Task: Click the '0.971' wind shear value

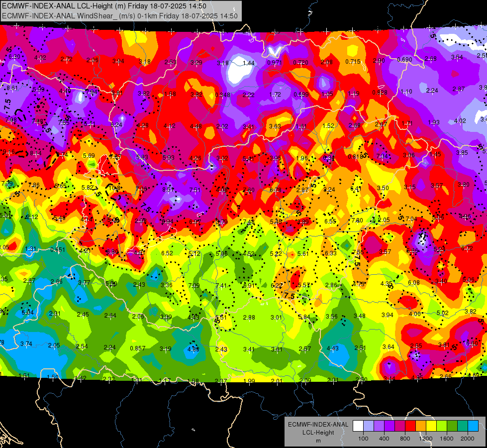Action: coord(275,63)
